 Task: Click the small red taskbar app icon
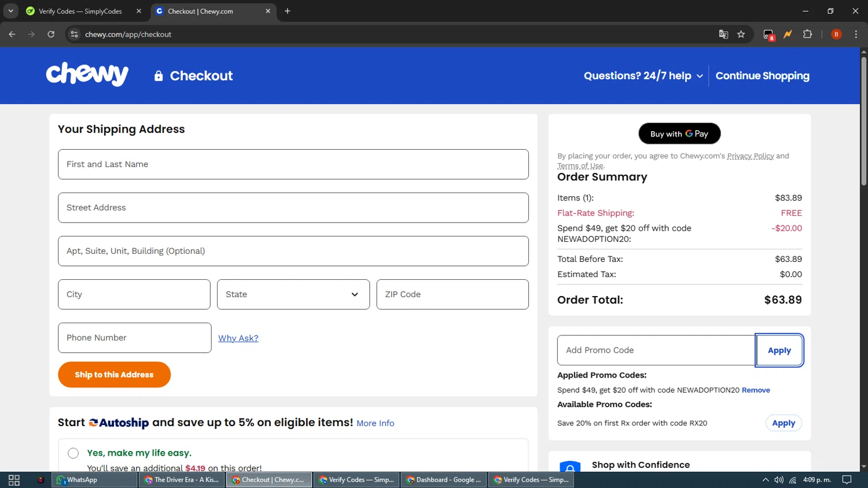41,480
